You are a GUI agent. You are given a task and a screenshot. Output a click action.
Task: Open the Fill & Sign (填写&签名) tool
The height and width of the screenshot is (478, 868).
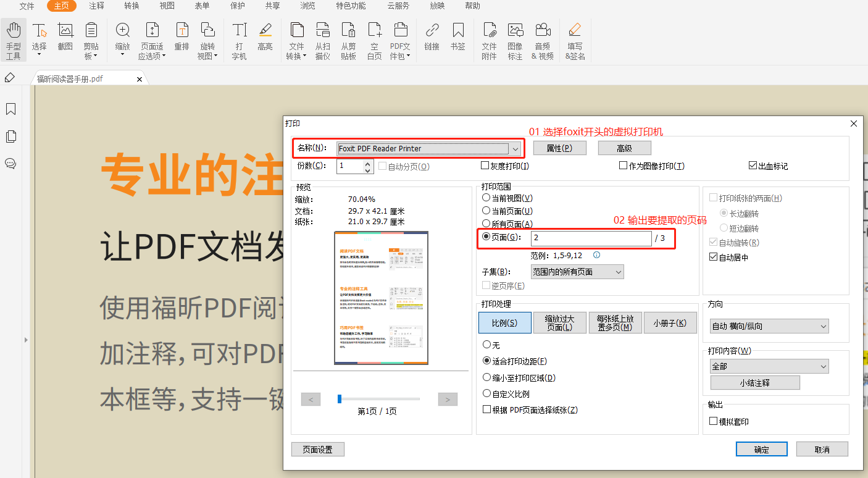tap(575, 39)
